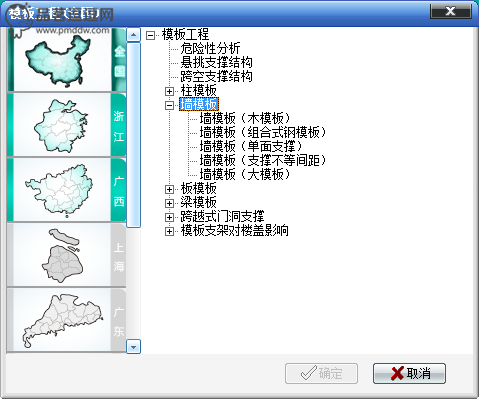
Task: Click the scroll down arrow of region list
Action: [x=134, y=347]
